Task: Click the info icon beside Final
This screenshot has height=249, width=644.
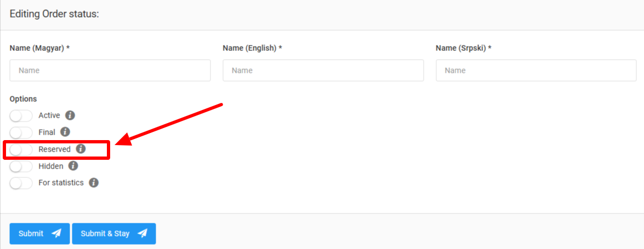Action: [x=65, y=132]
